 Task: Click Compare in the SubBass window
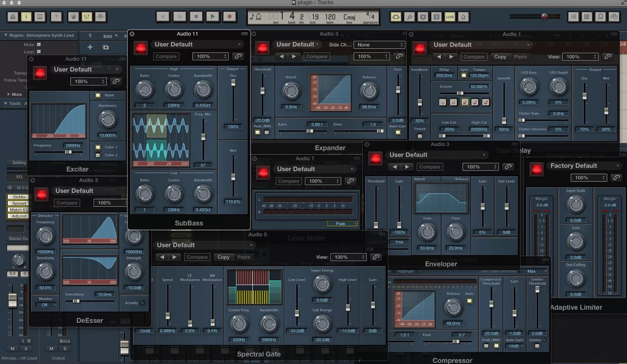(x=166, y=56)
